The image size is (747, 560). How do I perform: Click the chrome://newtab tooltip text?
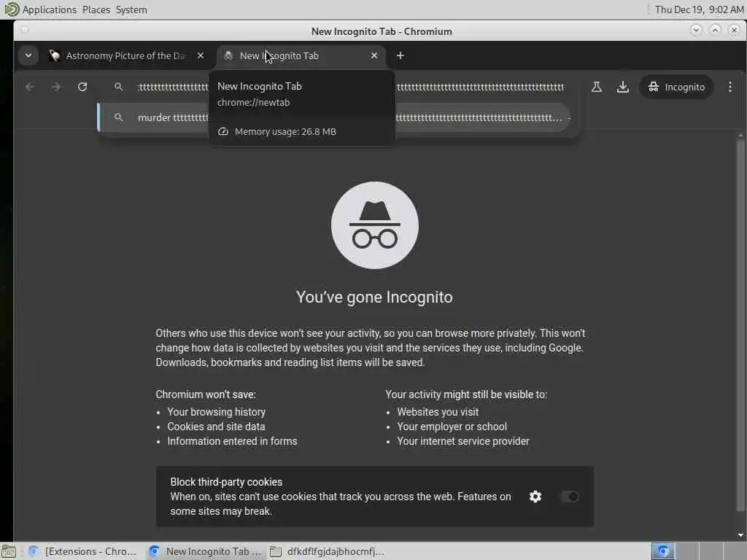[253, 102]
